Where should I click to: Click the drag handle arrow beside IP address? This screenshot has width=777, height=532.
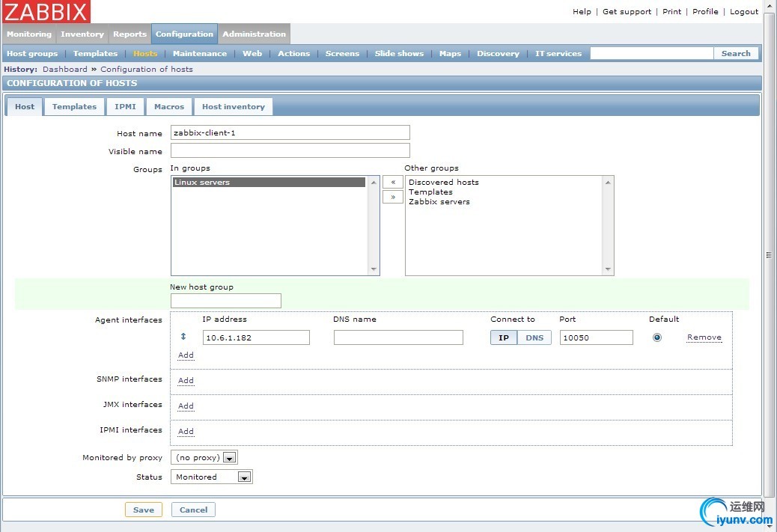pyautogui.click(x=183, y=337)
